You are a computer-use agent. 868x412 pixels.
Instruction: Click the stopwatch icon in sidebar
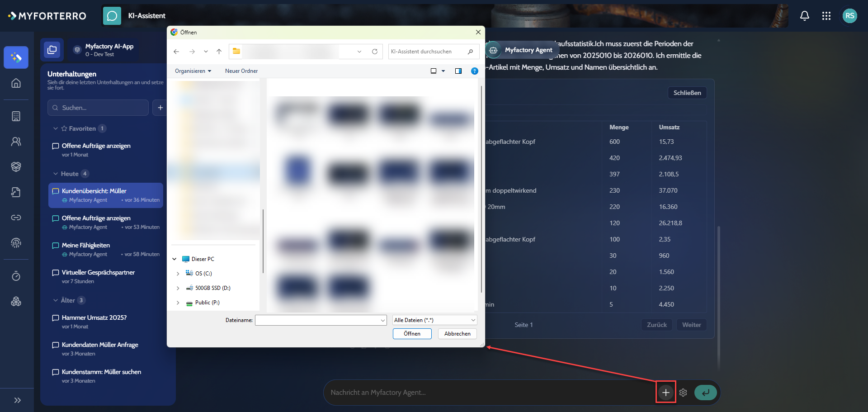tap(16, 276)
